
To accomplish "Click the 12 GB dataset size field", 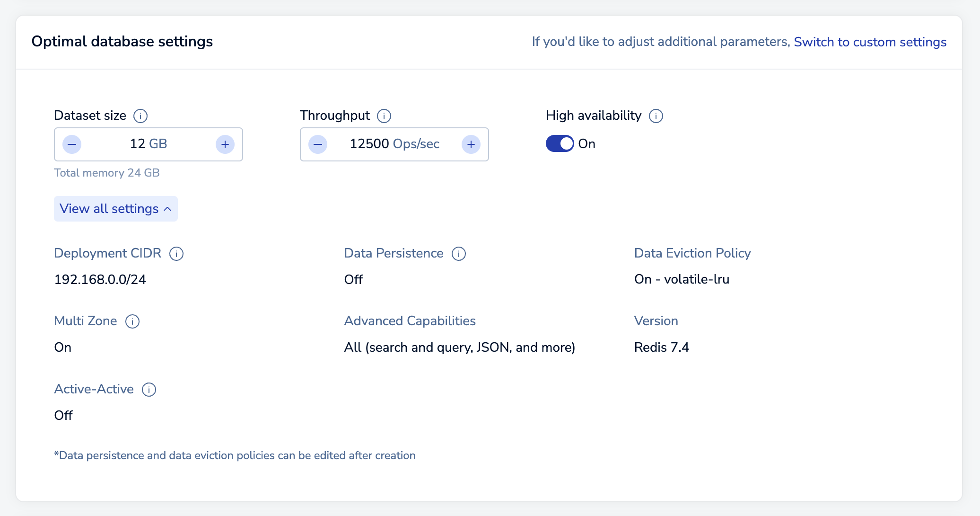I will 149,144.
